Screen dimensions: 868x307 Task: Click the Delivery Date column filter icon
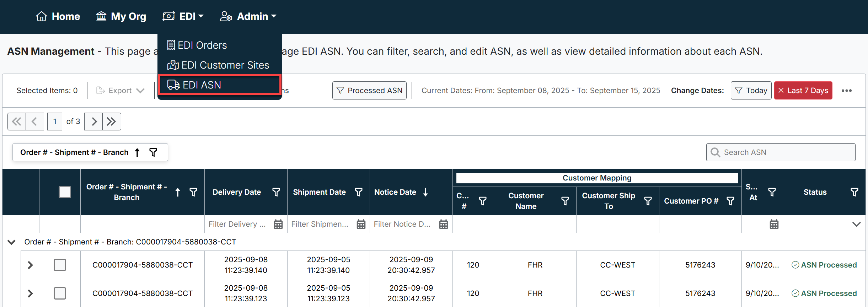276,192
